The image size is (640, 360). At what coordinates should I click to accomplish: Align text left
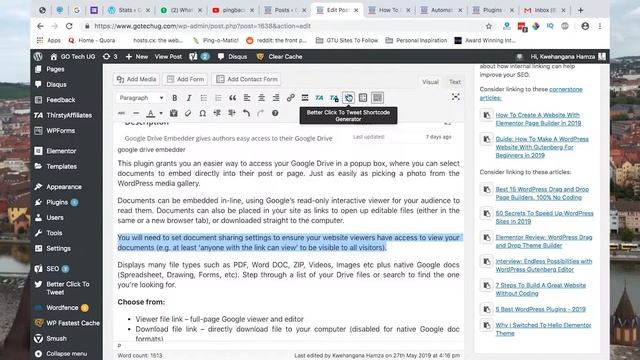(247, 98)
